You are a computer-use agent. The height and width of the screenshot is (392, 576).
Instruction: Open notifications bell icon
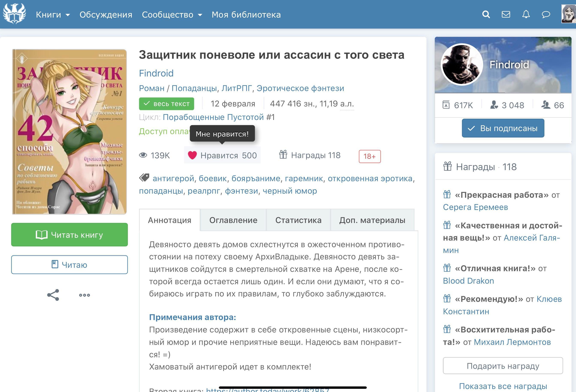[526, 14]
